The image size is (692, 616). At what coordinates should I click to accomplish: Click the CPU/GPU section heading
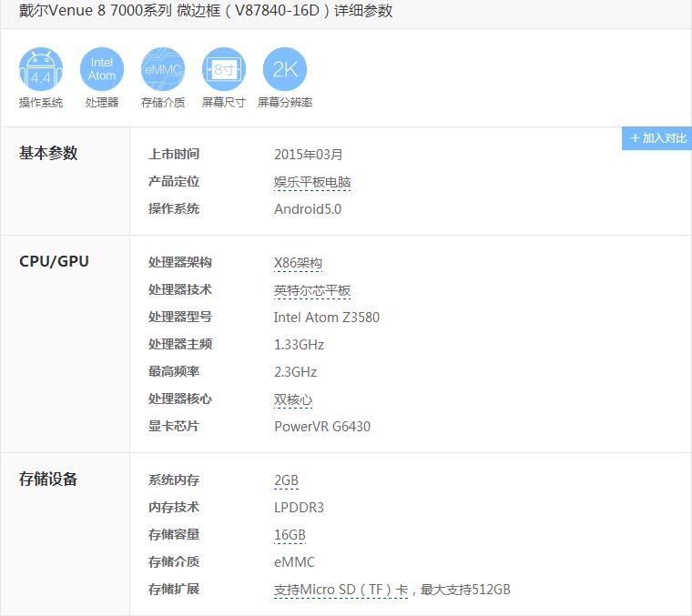(54, 261)
